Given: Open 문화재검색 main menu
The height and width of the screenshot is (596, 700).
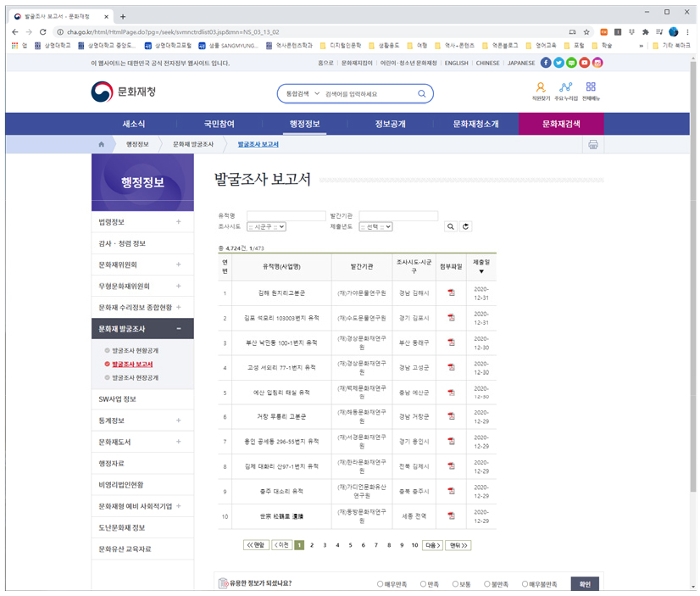Looking at the screenshot, I should 561,124.
